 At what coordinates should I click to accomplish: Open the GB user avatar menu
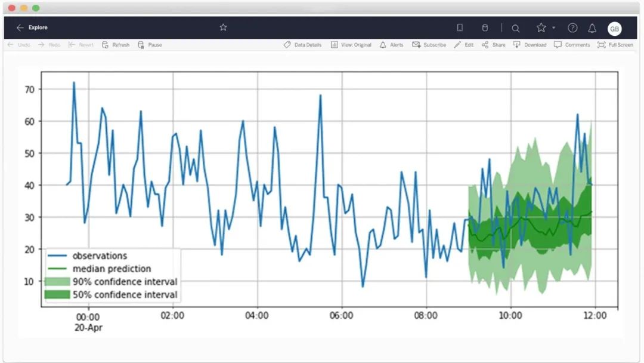tap(614, 29)
